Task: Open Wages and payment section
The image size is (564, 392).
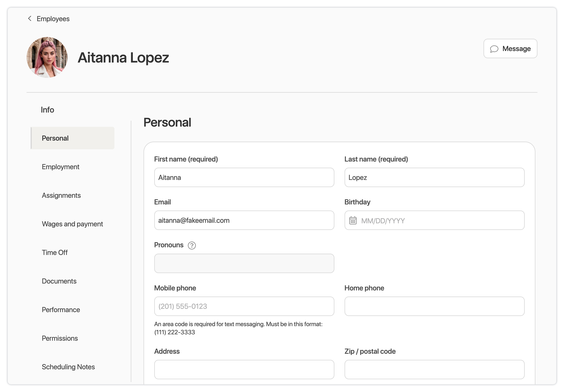Action: pyautogui.click(x=72, y=224)
